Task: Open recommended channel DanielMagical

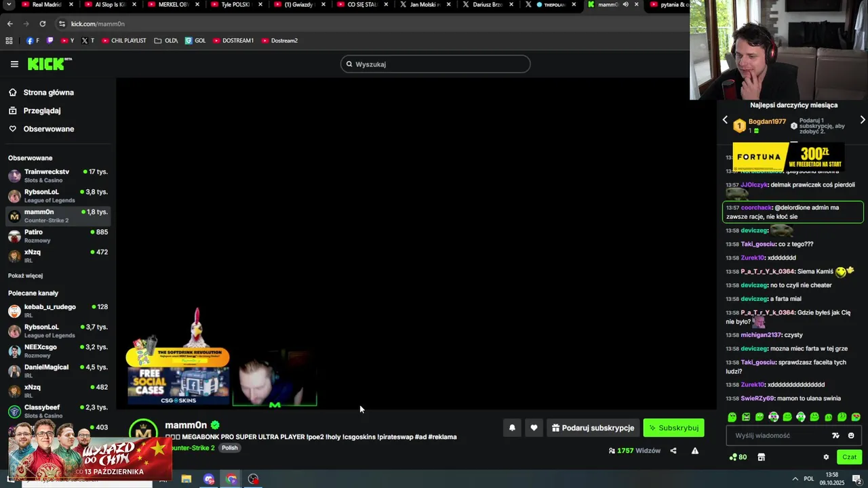Action: pos(58,371)
